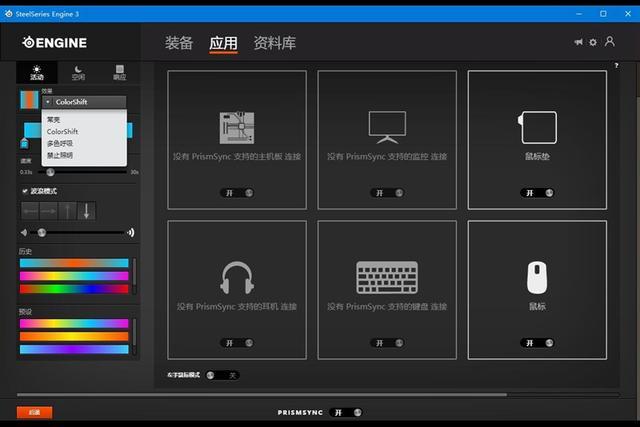Select orange-yellow preset gradient
Viewport: 640px width, 427px height.
pyautogui.click(x=74, y=336)
